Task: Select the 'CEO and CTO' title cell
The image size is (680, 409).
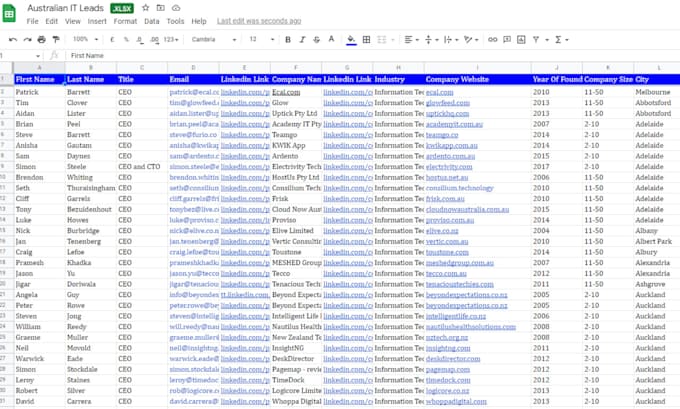Action: click(x=142, y=167)
